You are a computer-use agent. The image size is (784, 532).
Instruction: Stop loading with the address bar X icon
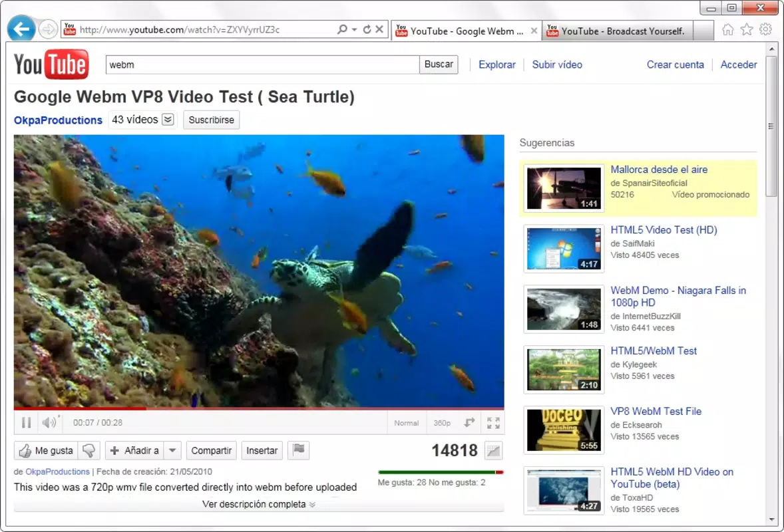(x=379, y=29)
